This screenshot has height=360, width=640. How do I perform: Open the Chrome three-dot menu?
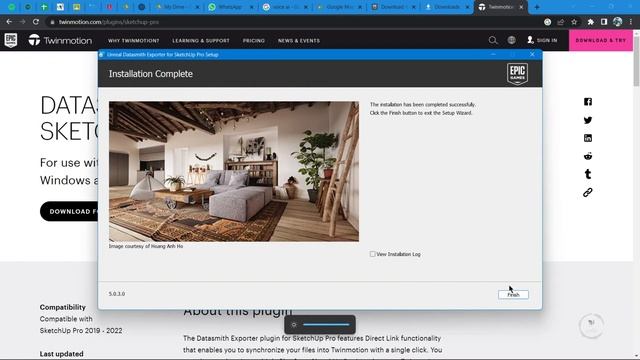[631, 22]
